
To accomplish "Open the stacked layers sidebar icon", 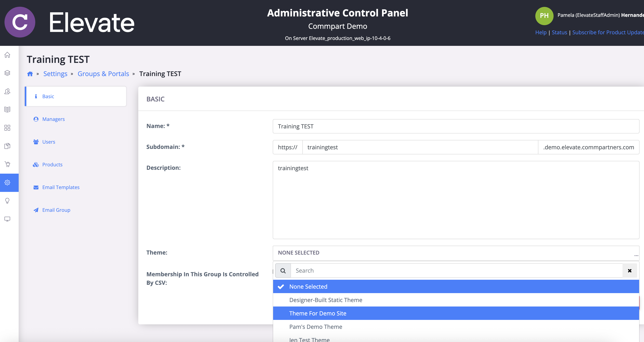I will tap(7, 73).
